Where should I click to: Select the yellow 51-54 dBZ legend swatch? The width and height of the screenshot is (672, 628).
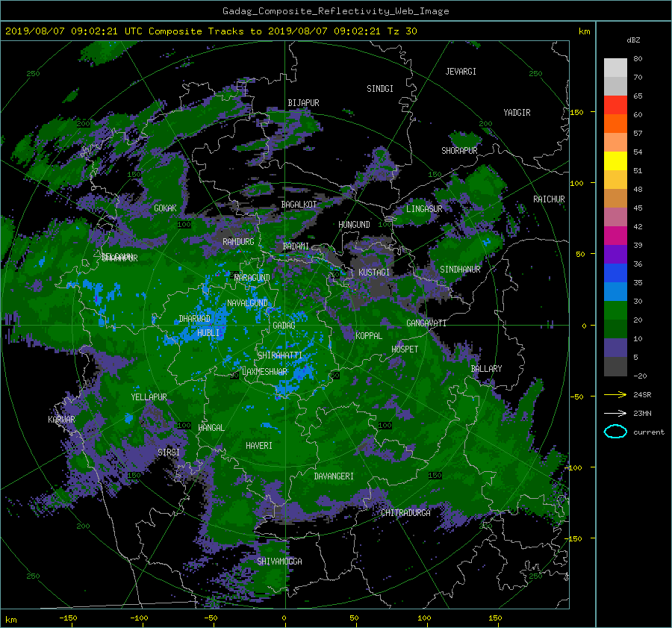pyautogui.click(x=615, y=161)
